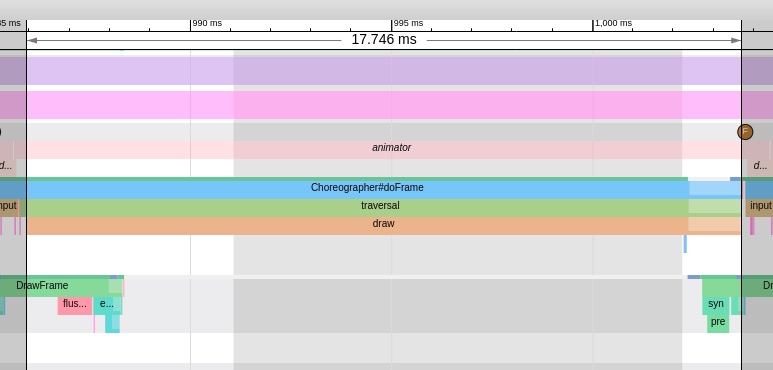Select the input slice at right edge
Viewport: 773px width, 370px height.
pos(759,208)
